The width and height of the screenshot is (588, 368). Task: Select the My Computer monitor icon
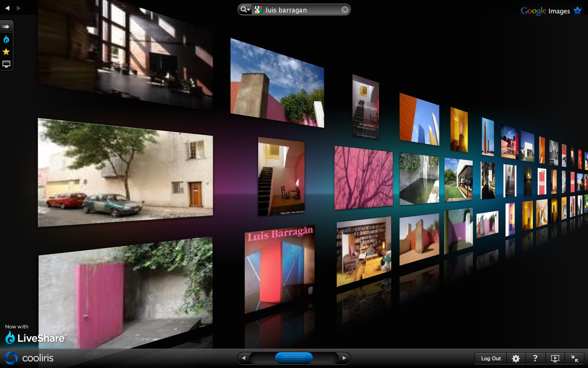click(x=6, y=64)
